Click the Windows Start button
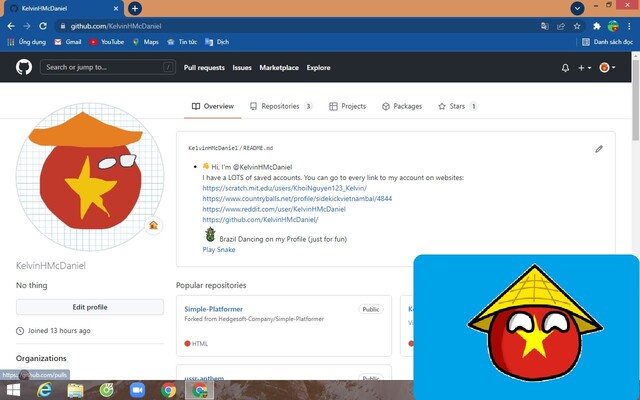 (x=13, y=390)
